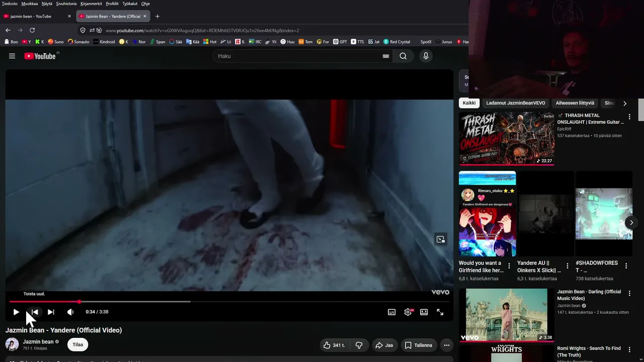Open the Jazmin bean channel name link
The width and height of the screenshot is (644, 362).
pos(38,342)
